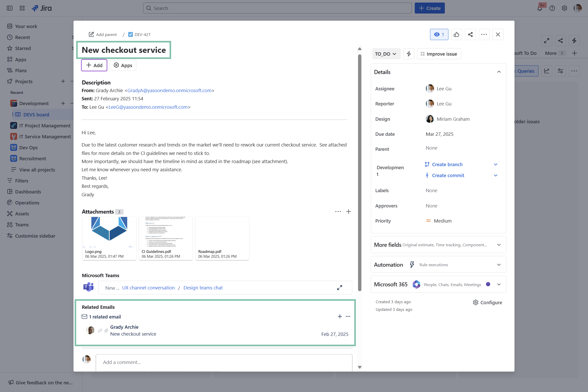Click the description vertical scrollbar
This screenshot has height=392, width=588.
360,173
